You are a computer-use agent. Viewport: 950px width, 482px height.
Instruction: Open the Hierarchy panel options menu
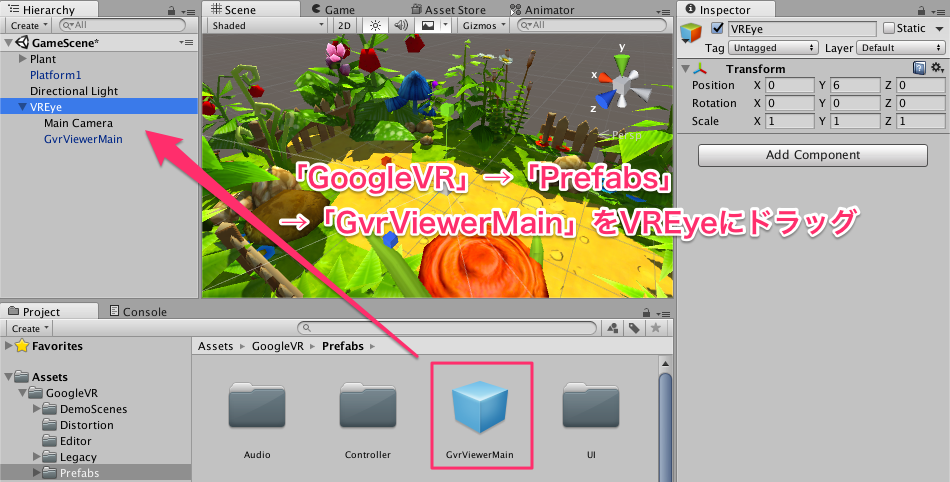pos(187,12)
